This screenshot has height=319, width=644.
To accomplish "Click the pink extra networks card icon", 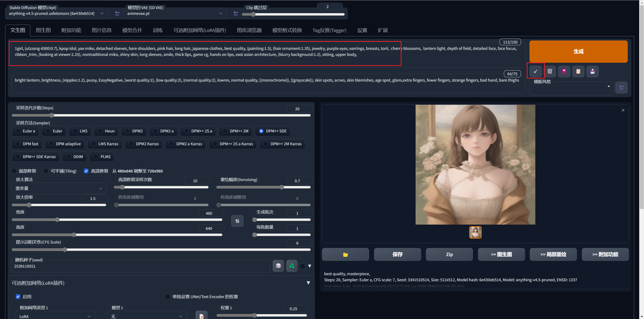I will click(x=564, y=72).
